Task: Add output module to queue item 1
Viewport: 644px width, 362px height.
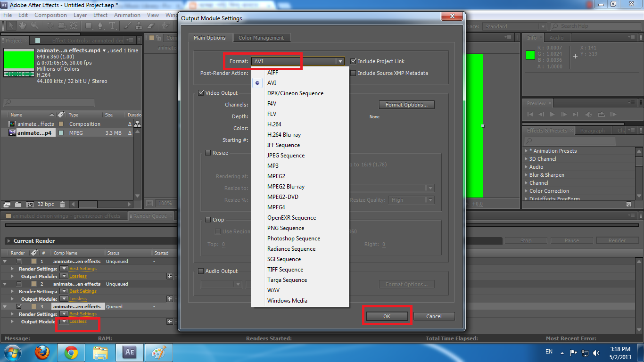Action: pos(170,276)
